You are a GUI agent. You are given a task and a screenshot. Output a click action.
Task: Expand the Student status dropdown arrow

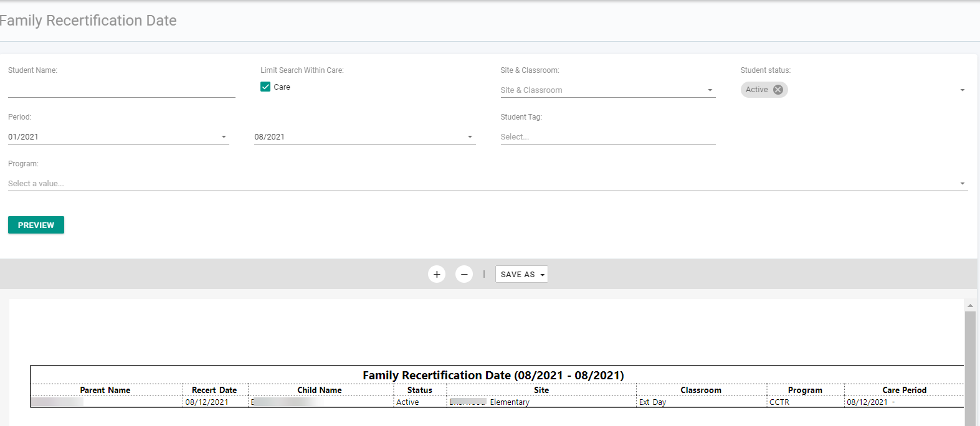pos(963,90)
